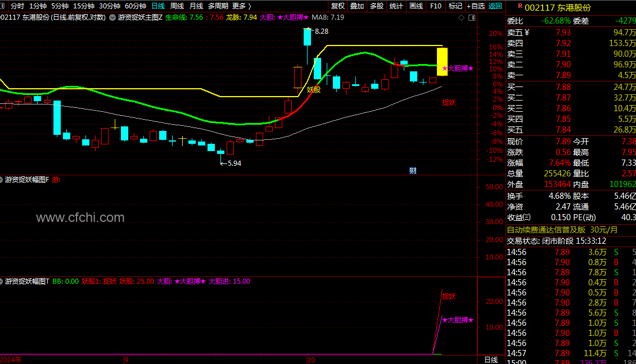
Task: Click the 买二 price 7.87
Action: 563,98
